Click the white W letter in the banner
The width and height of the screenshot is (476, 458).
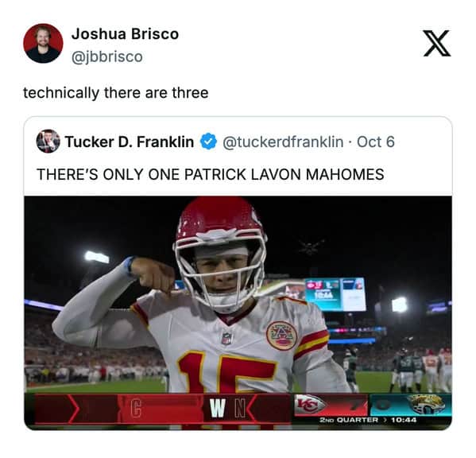tap(218, 409)
